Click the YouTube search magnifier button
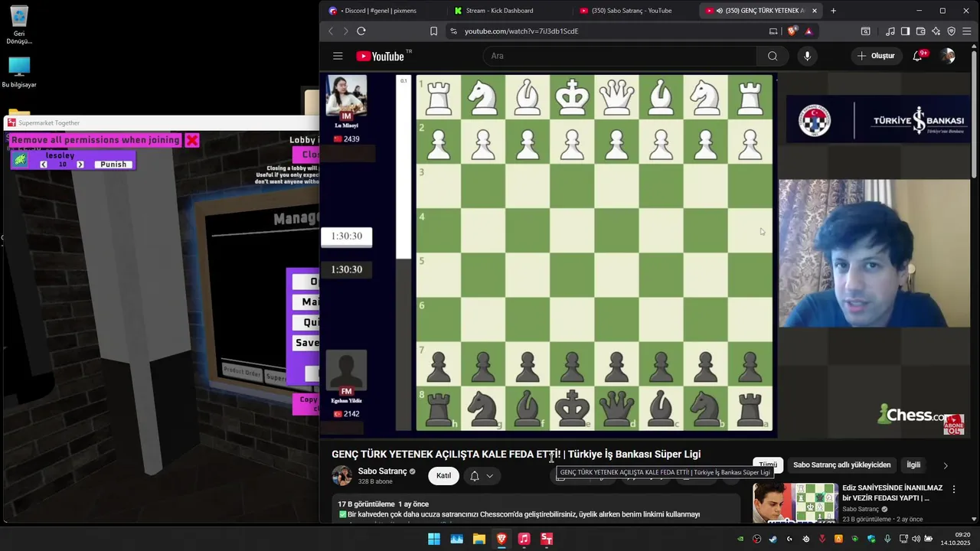The image size is (980, 551). coord(773,56)
